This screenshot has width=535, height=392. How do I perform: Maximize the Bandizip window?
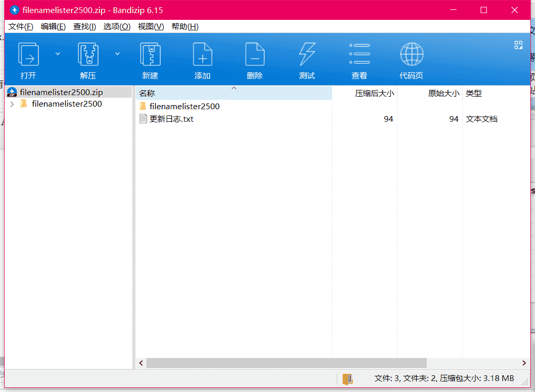[483, 10]
